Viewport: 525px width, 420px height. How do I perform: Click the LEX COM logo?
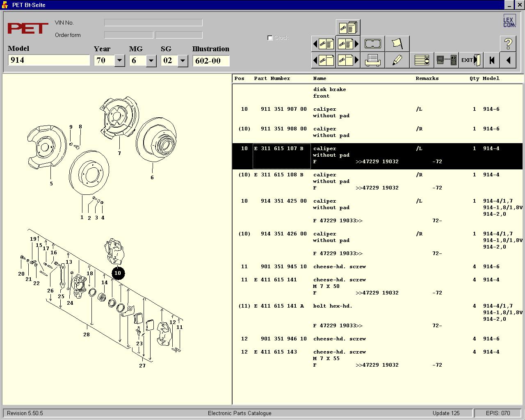coord(509,22)
